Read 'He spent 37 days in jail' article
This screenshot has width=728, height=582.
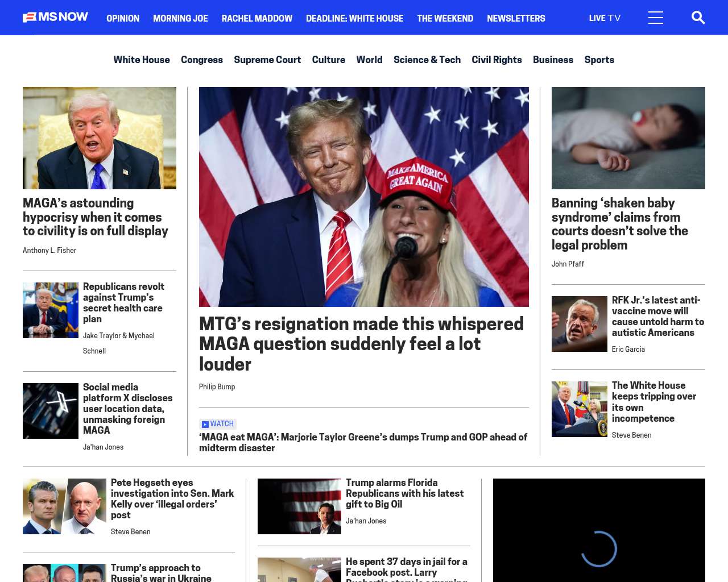(x=407, y=569)
